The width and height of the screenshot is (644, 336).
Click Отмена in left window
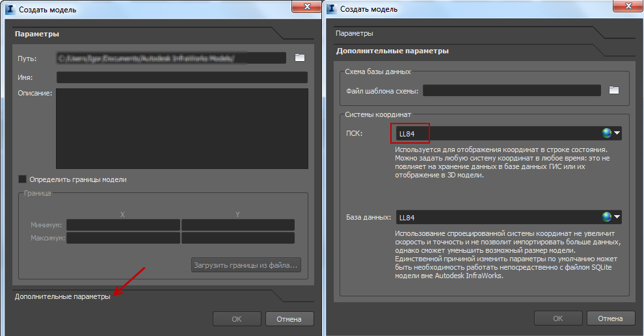pyautogui.click(x=289, y=318)
